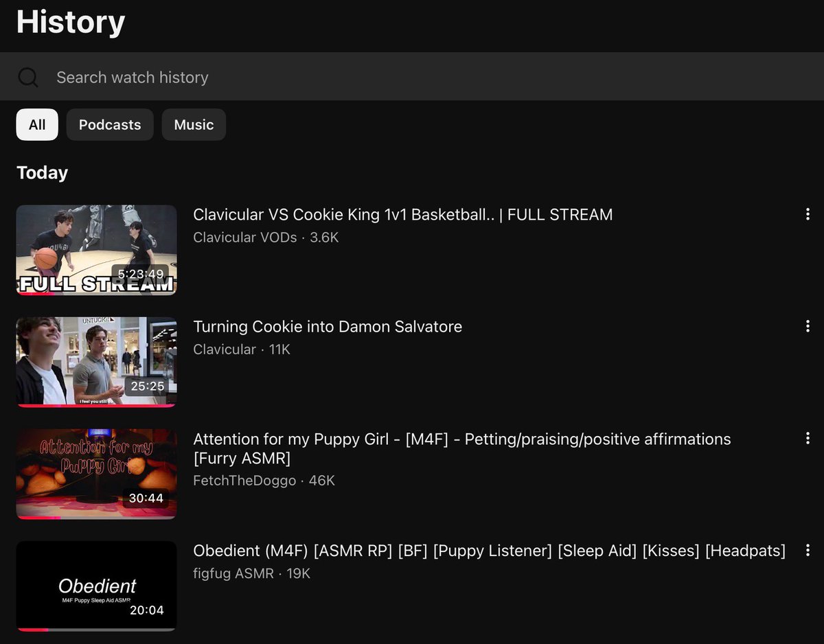This screenshot has width=824, height=644.
Task: Open the 1v1 Basketball FULL STREAM thumbnail
Action: pyautogui.click(x=96, y=250)
